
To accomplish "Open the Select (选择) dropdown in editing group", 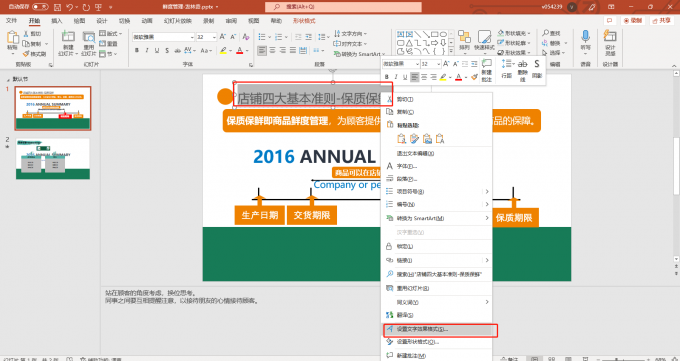I will (554, 53).
